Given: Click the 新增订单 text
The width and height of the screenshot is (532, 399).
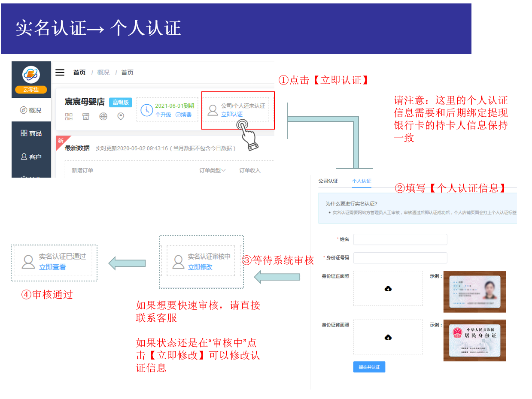Looking at the screenshot, I should pyautogui.click(x=82, y=170).
